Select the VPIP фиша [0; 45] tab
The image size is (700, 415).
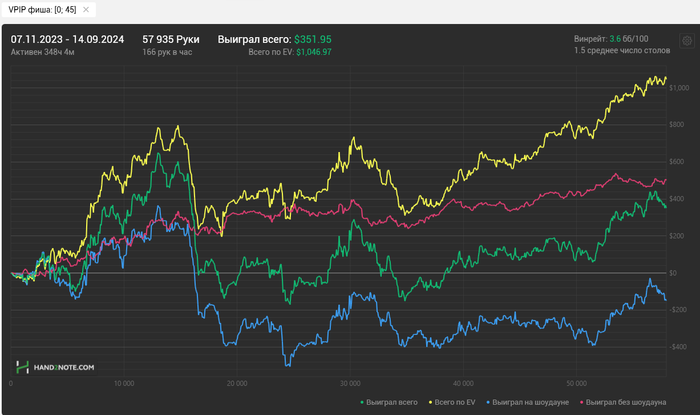(x=40, y=9)
